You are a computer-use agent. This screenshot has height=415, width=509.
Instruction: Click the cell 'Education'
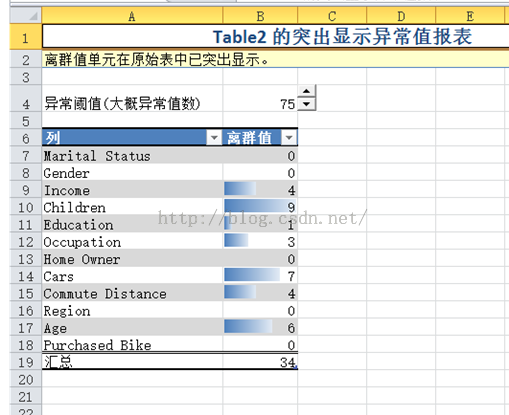point(132,224)
